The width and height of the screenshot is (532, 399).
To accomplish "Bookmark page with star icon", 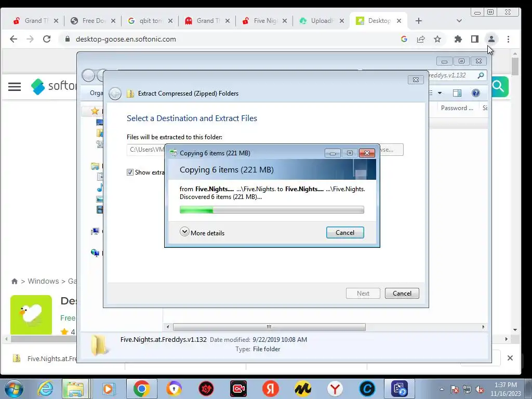I will click(x=437, y=39).
